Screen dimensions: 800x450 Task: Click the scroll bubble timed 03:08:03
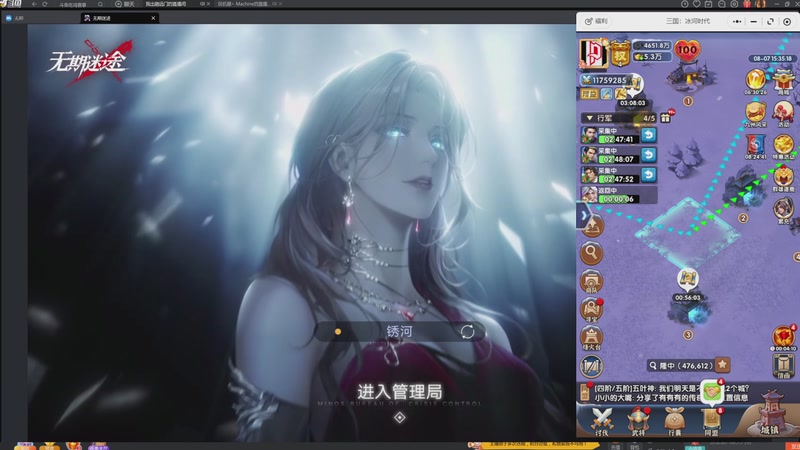pos(634,87)
